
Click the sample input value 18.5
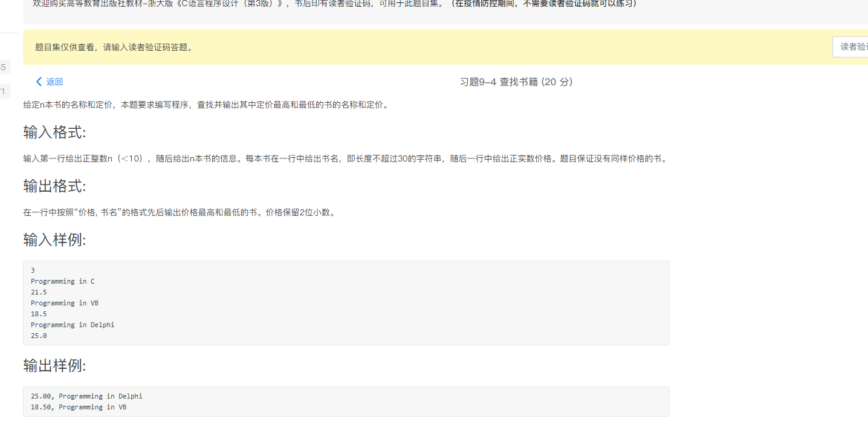[x=39, y=314]
